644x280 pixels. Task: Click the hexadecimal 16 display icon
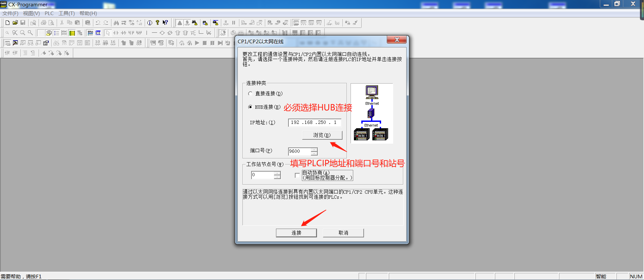[113, 43]
